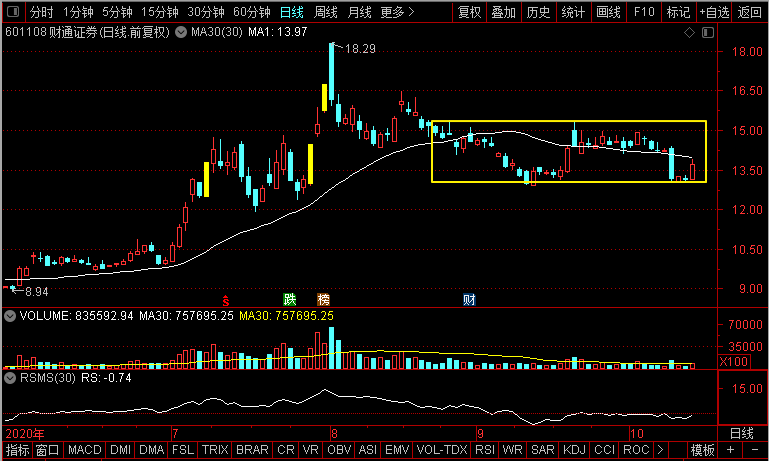Select the VR indicator
The image size is (771, 461).
point(310,450)
